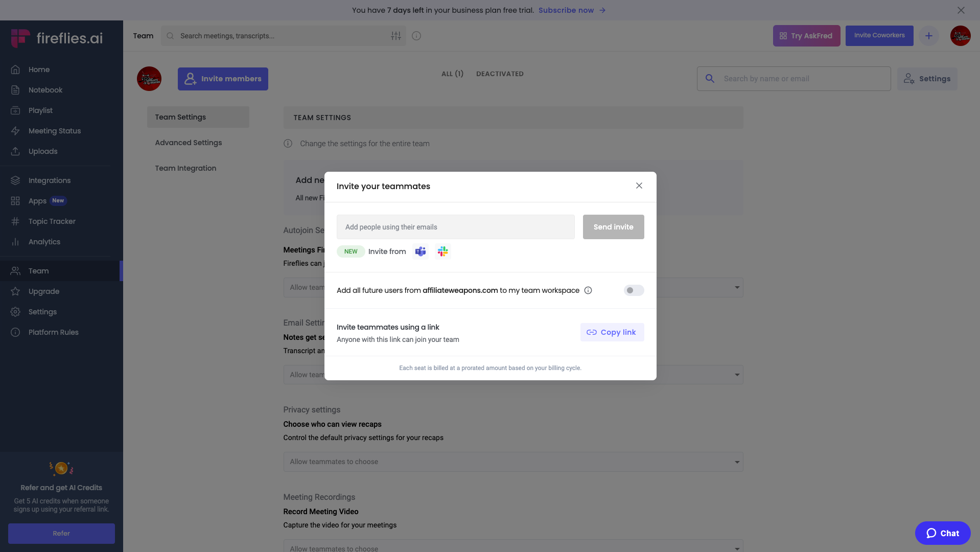
Task: Enable auto-add users from affiliateweapons.com
Action: [x=634, y=290]
